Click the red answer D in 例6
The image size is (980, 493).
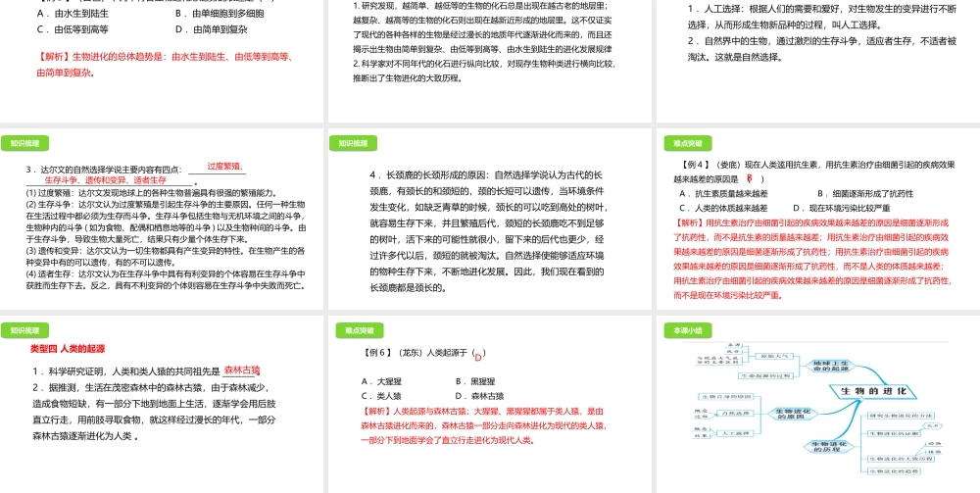pyautogui.click(x=478, y=358)
